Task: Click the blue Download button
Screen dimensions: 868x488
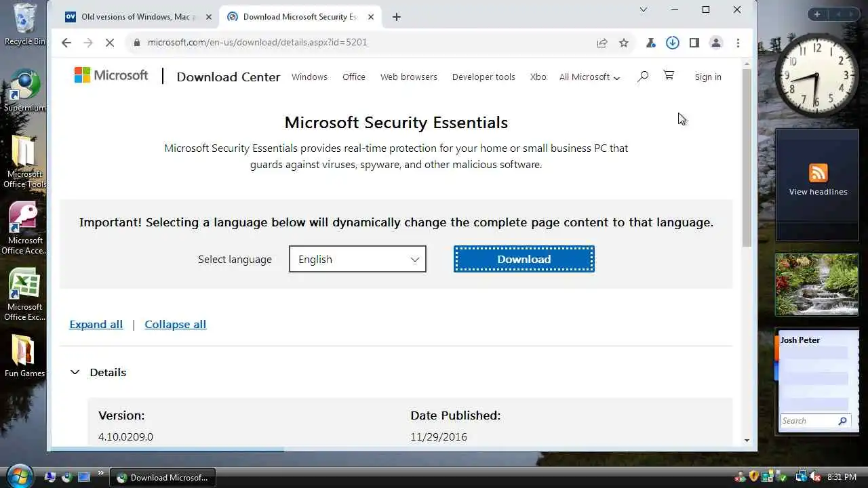Action: 524,259
